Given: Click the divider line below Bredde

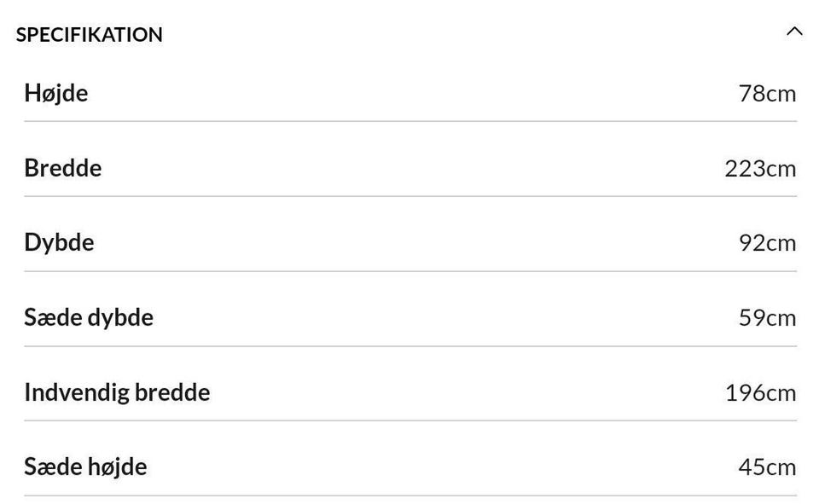Looking at the screenshot, I should [410, 196].
